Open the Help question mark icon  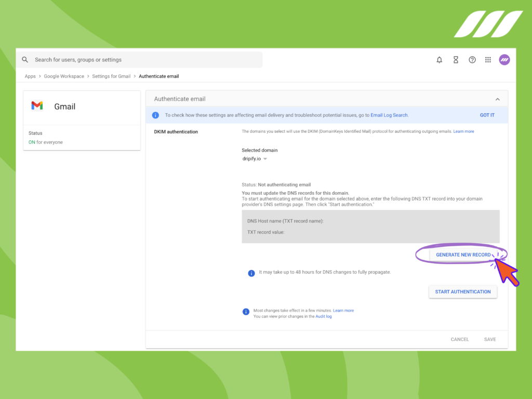tap(472, 59)
